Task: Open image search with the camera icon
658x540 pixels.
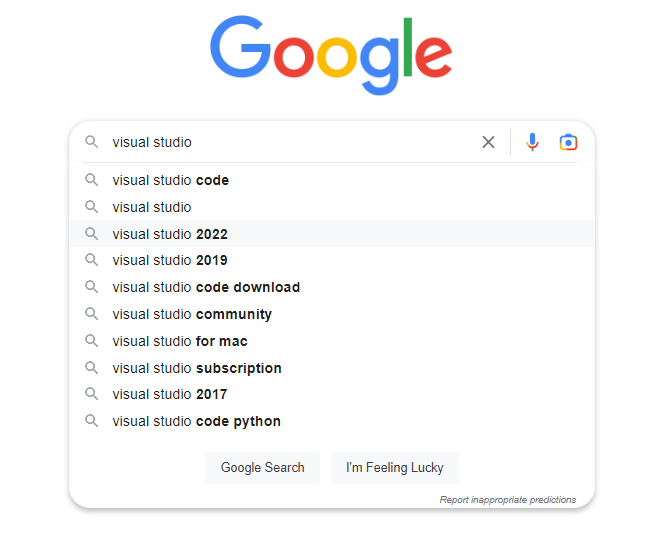Action: 568,142
